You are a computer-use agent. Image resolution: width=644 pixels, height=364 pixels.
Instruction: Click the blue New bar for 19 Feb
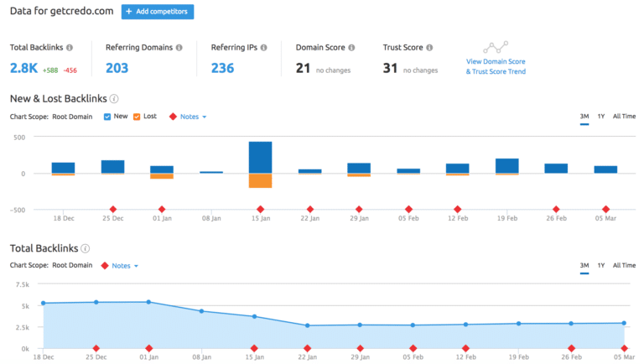[x=507, y=166]
